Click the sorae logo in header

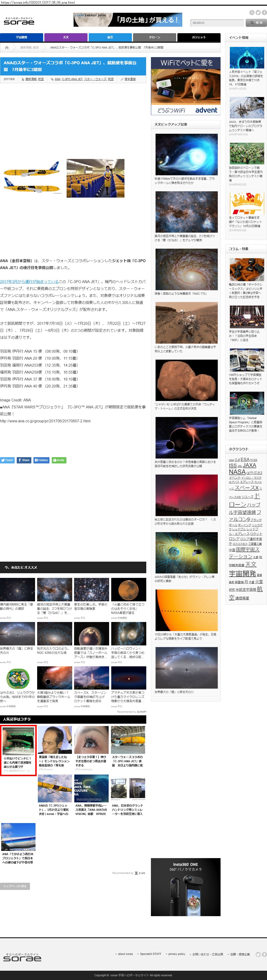pos(19,21)
